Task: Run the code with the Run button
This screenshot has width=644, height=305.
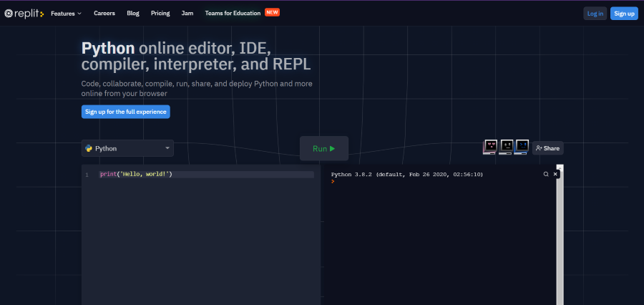Action: [x=324, y=148]
